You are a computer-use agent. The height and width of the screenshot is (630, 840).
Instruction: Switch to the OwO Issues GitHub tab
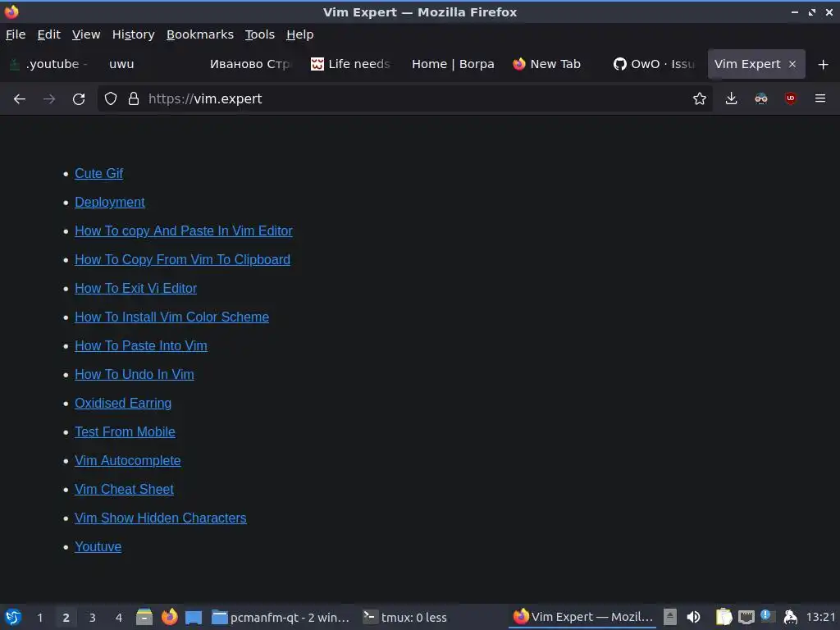[655, 64]
